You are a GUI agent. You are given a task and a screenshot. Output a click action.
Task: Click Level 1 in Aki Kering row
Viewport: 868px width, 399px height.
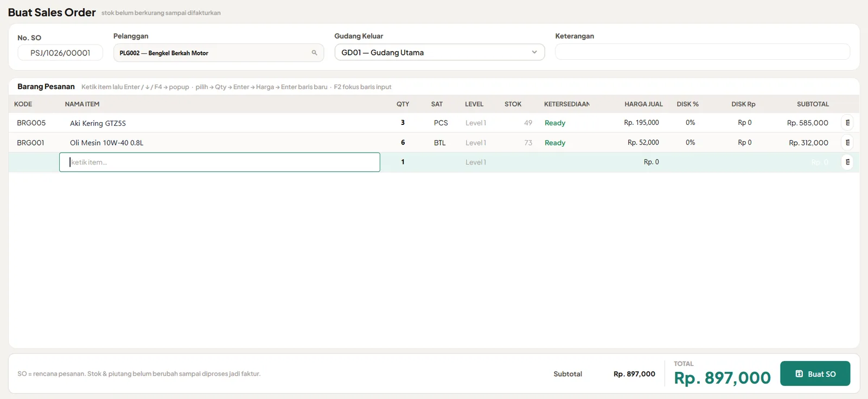[x=476, y=123]
